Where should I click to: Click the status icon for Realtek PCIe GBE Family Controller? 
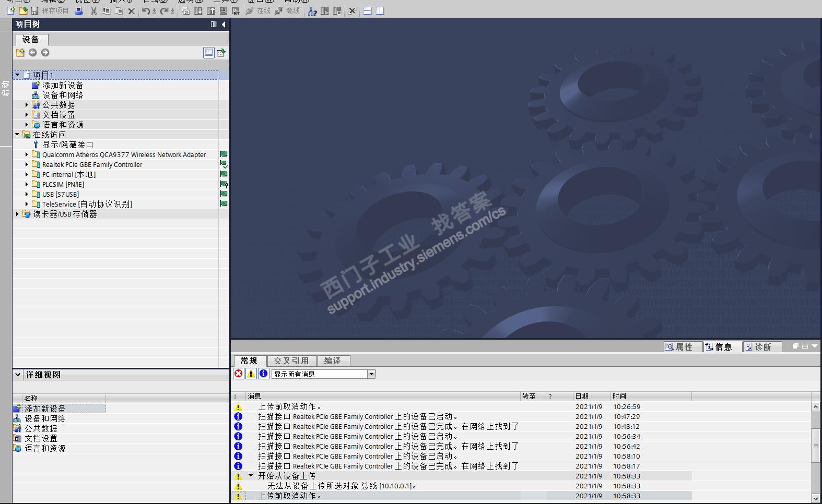point(224,164)
